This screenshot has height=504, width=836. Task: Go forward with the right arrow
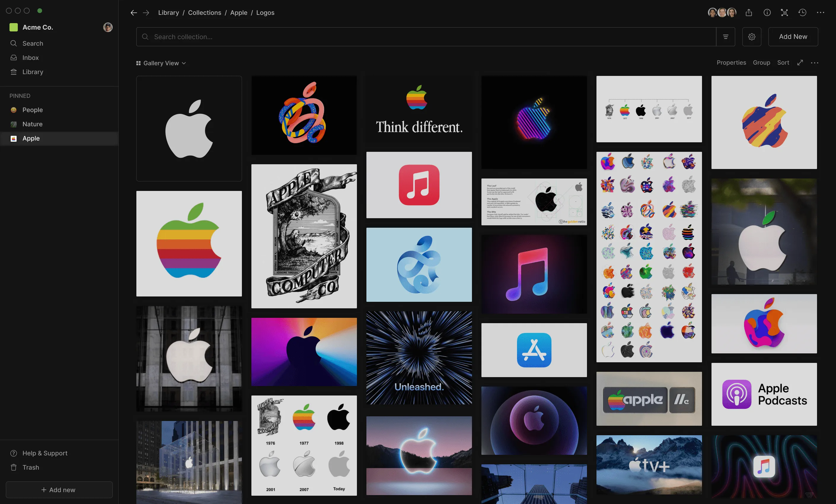tap(146, 12)
